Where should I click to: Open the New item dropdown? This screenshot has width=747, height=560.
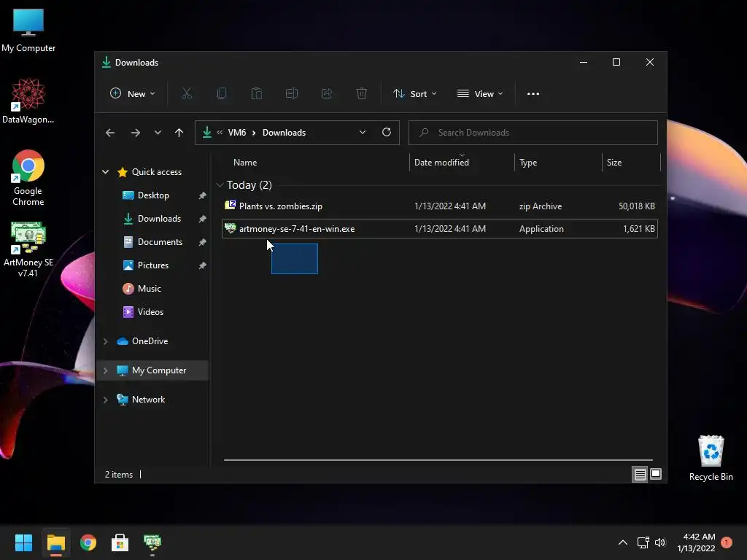click(133, 94)
